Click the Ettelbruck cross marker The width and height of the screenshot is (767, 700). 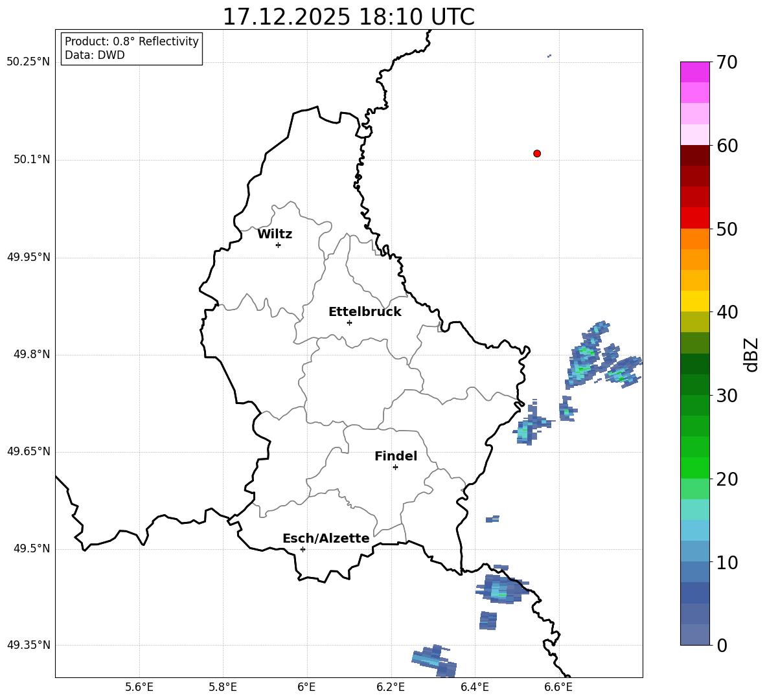(349, 322)
